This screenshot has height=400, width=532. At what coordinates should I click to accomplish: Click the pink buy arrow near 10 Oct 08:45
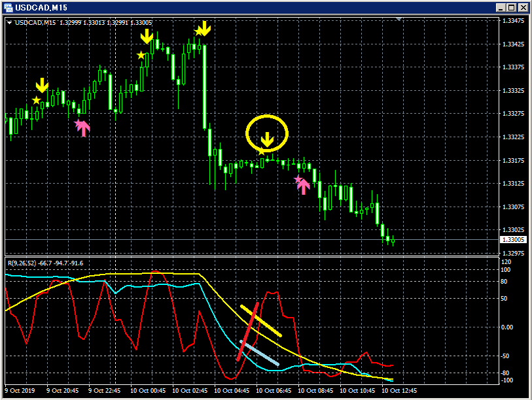click(x=304, y=187)
